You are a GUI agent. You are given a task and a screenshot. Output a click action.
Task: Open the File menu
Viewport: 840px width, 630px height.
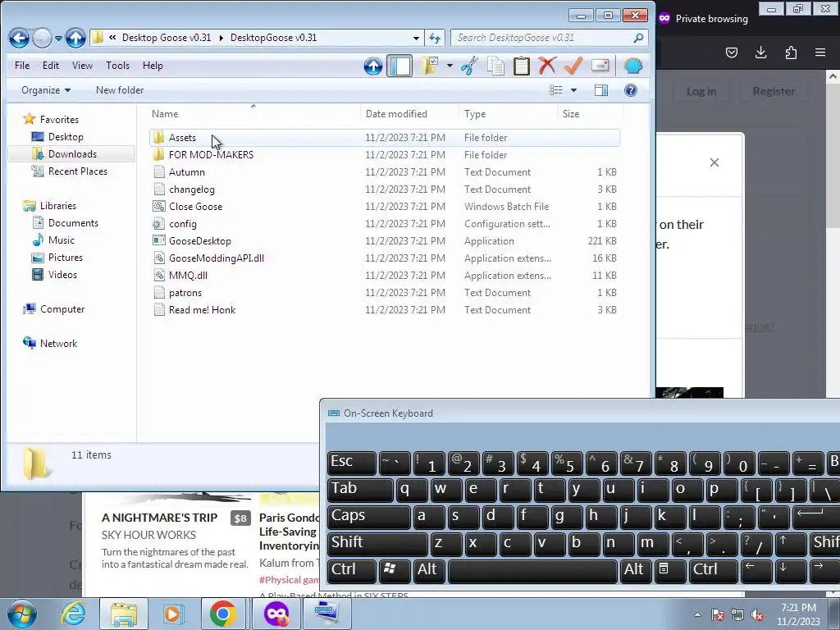(x=22, y=66)
